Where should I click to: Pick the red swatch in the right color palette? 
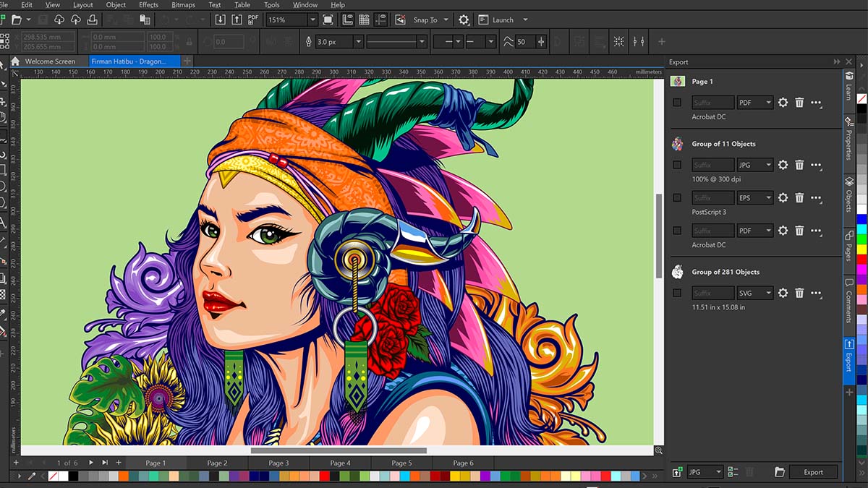861,259
